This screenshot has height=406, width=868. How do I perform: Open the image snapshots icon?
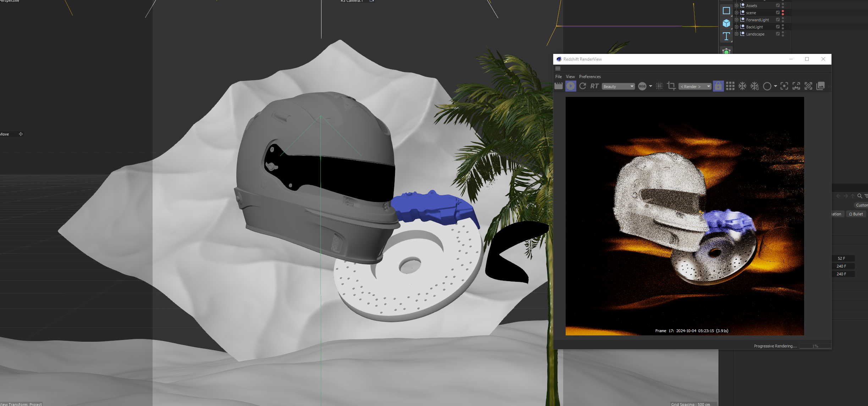coord(820,86)
